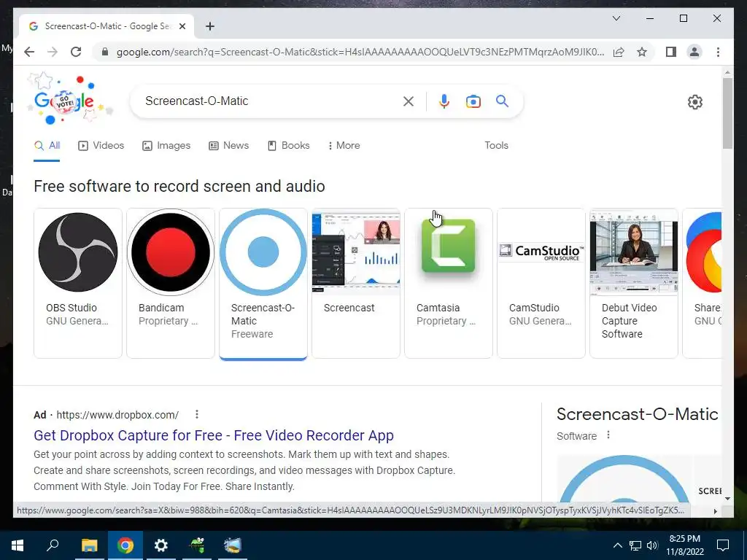Go forward in browser history

click(x=53, y=52)
